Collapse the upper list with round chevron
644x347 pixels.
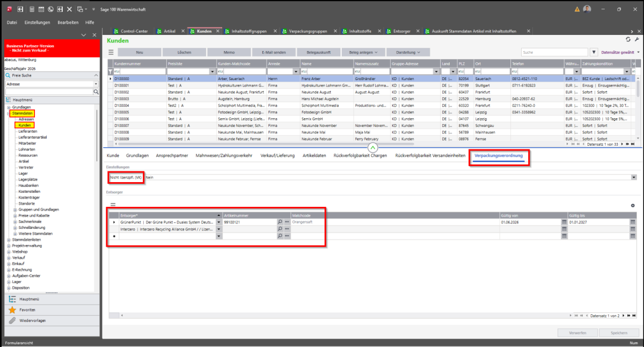[374, 147]
